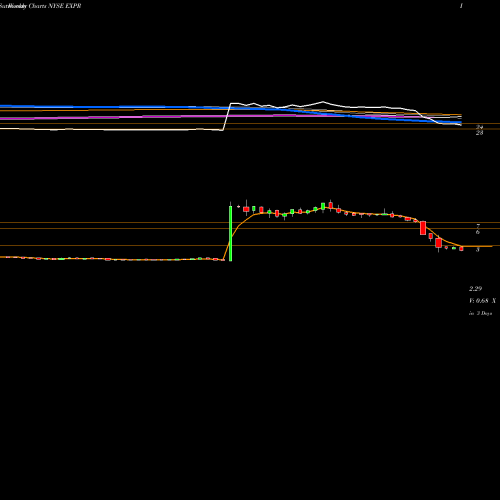
Task: Click the price label '2.29'
Action: (475, 289)
